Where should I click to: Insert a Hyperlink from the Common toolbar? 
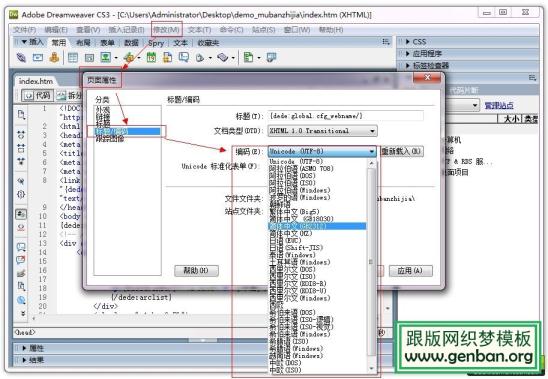click(21, 57)
